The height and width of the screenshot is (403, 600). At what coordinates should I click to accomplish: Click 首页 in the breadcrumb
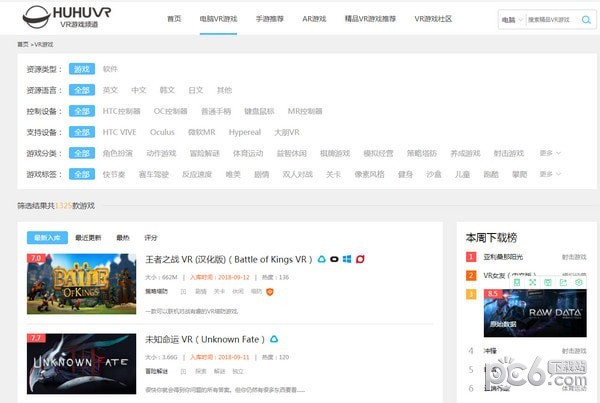23,44
